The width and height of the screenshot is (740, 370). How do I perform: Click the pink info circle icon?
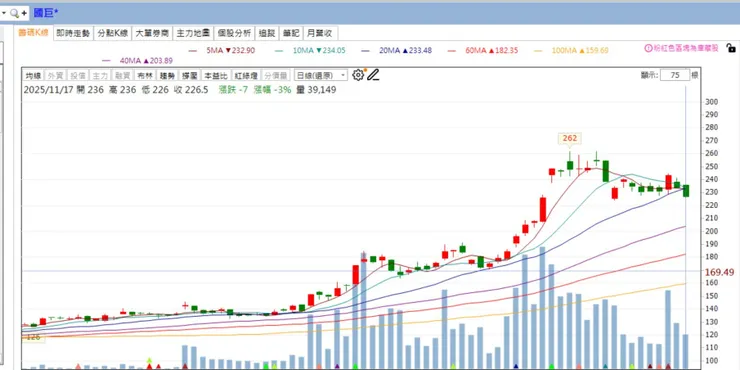[x=649, y=48]
